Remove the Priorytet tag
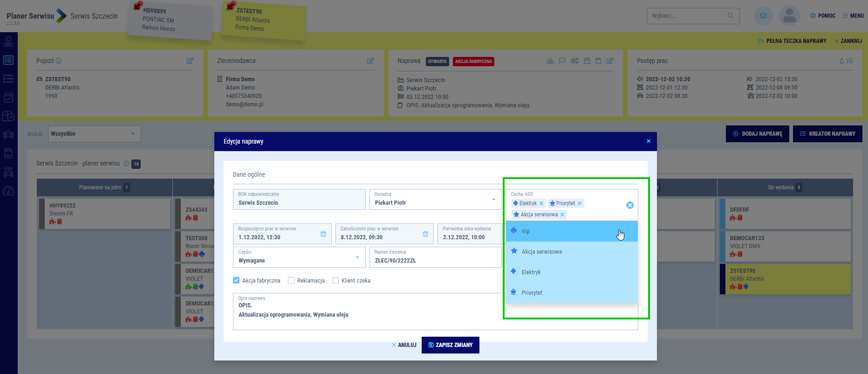The height and width of the screenshot is (374, 868). 580,203
